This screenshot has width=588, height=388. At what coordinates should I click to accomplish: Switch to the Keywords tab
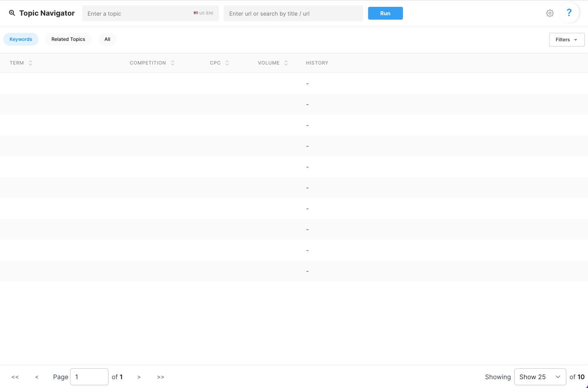click(21, 39)
